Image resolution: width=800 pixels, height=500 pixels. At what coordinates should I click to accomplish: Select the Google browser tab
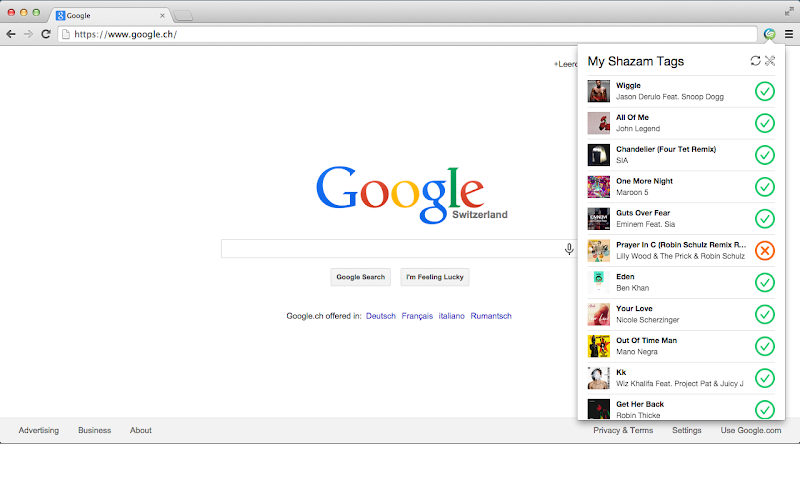(x=110, y=15)
